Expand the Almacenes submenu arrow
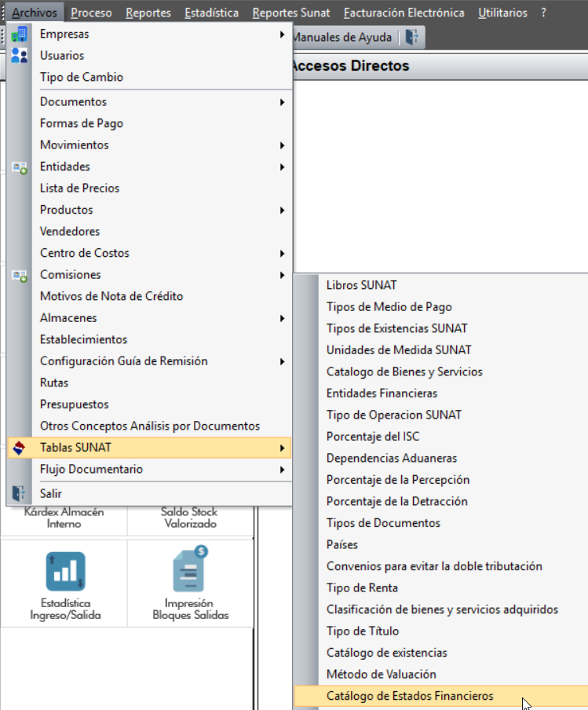 282,318
